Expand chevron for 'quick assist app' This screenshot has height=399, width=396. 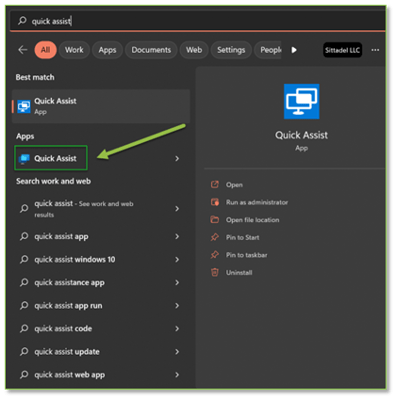pyautogui.click(x=177, y=236)
